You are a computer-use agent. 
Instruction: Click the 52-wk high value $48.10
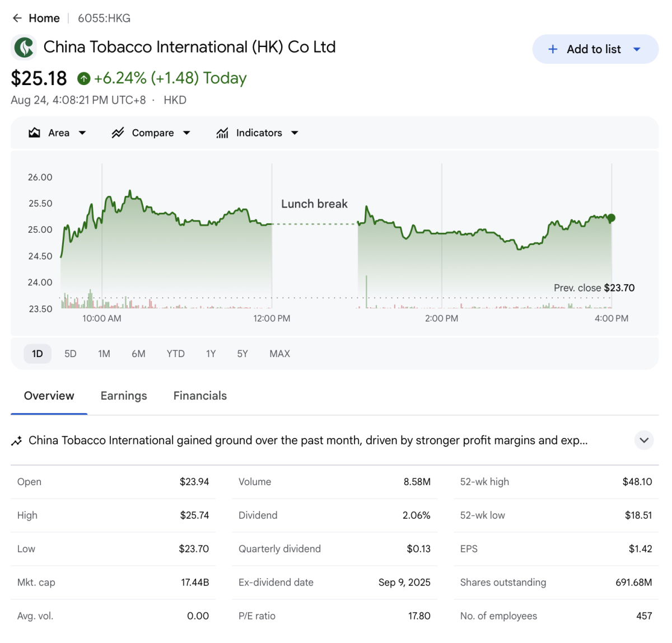click(637, 482)
